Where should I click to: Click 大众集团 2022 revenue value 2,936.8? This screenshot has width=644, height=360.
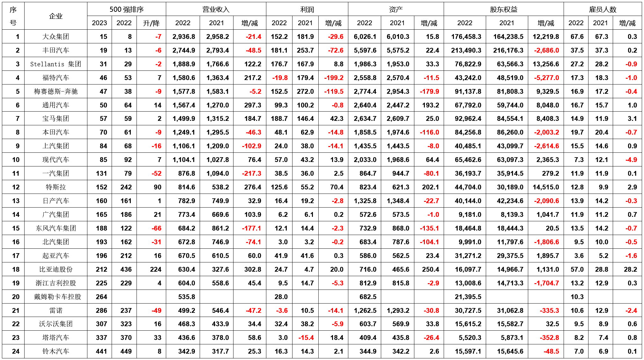(x=184, y=37)
